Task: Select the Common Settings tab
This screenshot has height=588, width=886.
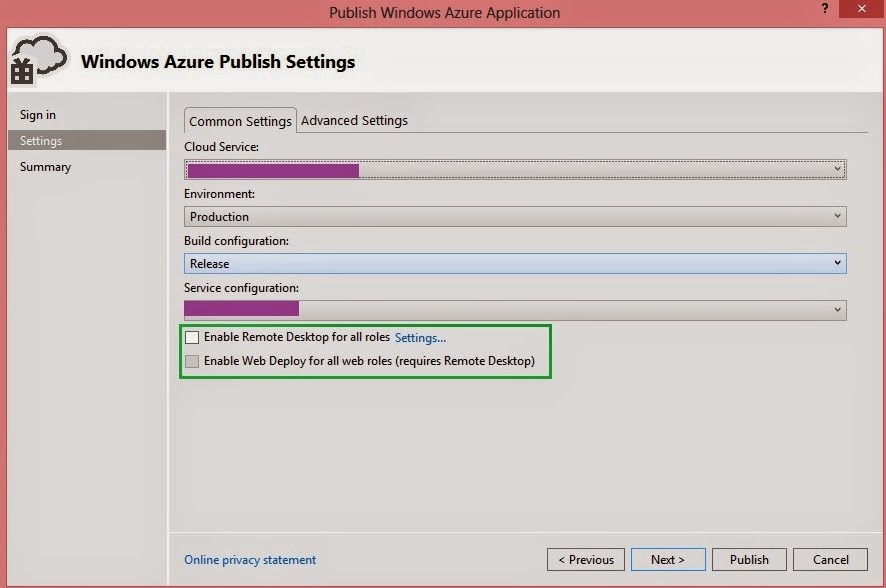Action: [x=240, y=121]
